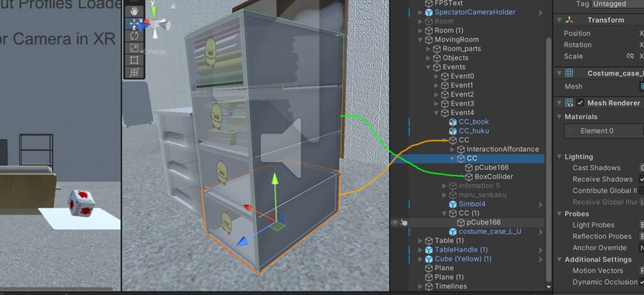The height and width of the screenshot is (295, 644).
Task: Toggle the scene view rotation lock icon
Action: 173,6
